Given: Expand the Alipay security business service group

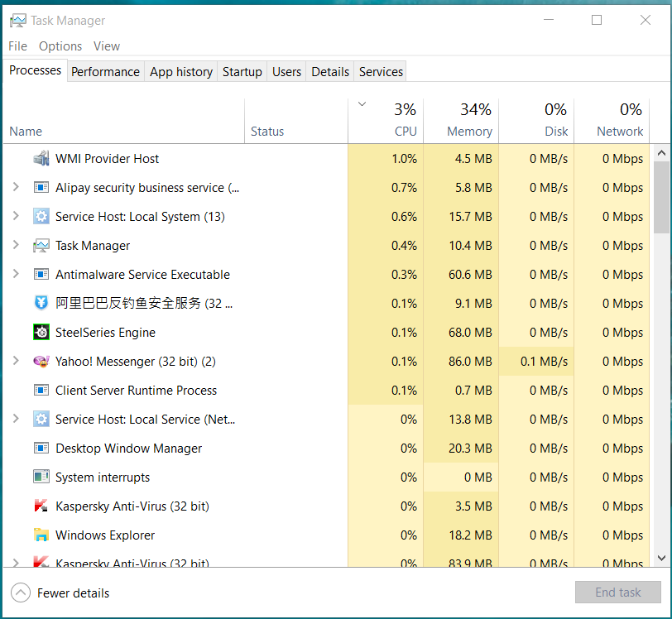Looking at the screenshot, I should (x=16, y=188).
